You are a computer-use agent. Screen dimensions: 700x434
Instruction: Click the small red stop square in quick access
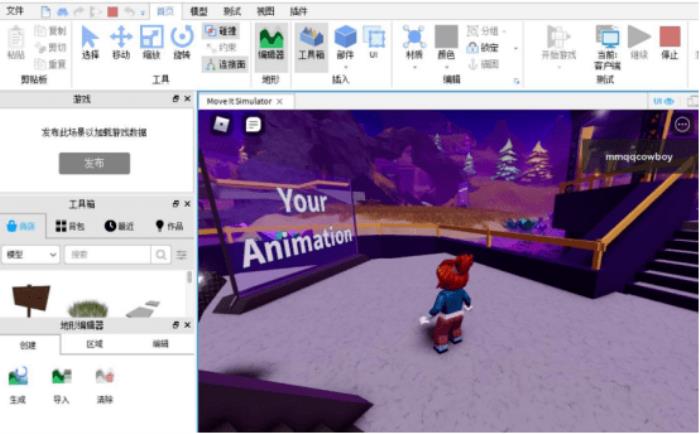pyautogui.click(x=112, y=12)
